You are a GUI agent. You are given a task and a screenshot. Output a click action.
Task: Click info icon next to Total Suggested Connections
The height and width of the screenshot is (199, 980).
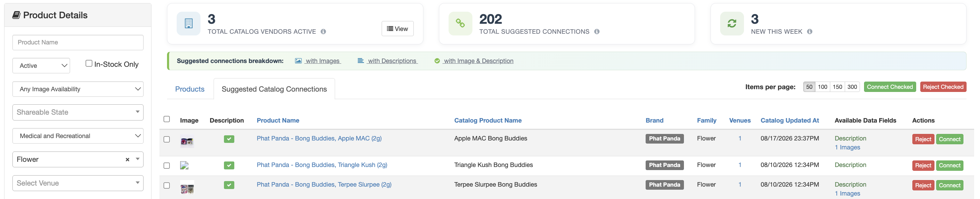point(597,32)
